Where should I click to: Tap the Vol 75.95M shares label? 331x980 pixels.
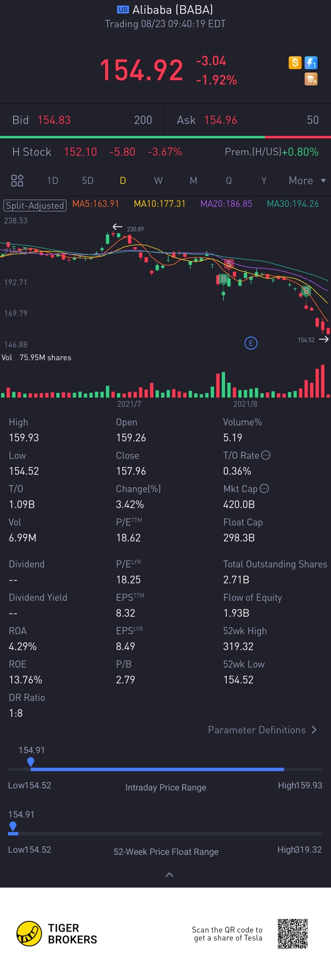(x=36, y=357)
